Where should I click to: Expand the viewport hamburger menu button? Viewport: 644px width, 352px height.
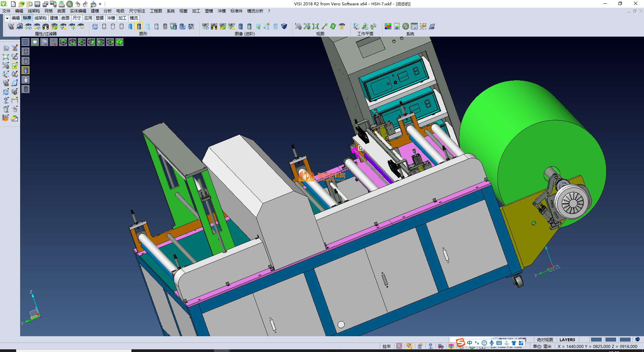[x=25, y=42]
